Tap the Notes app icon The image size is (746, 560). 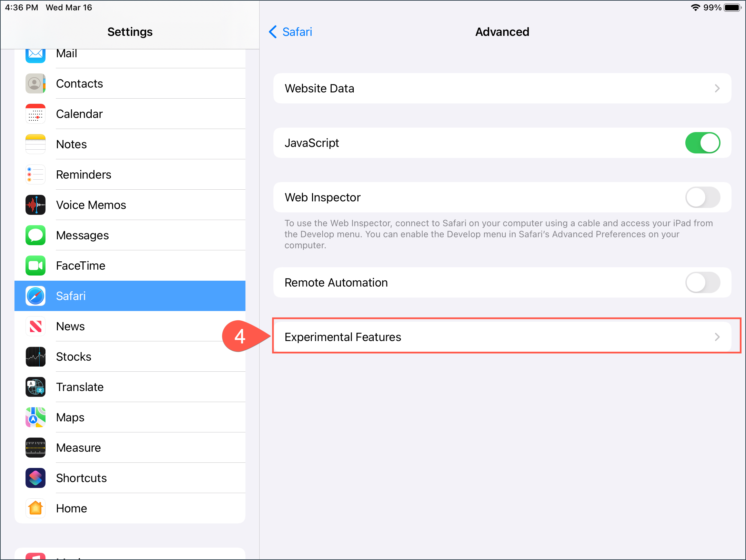pos(36,144)
